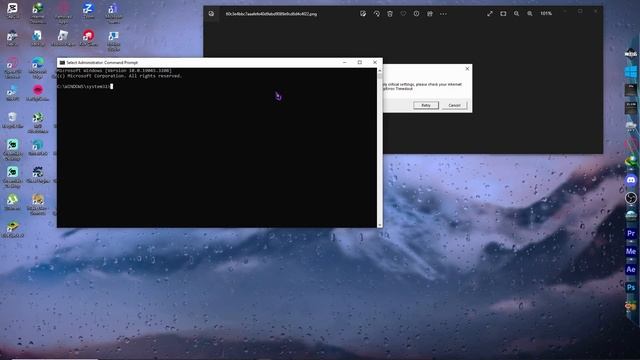Open the three-dots See more menu in Photos

(x=443, y=13)
